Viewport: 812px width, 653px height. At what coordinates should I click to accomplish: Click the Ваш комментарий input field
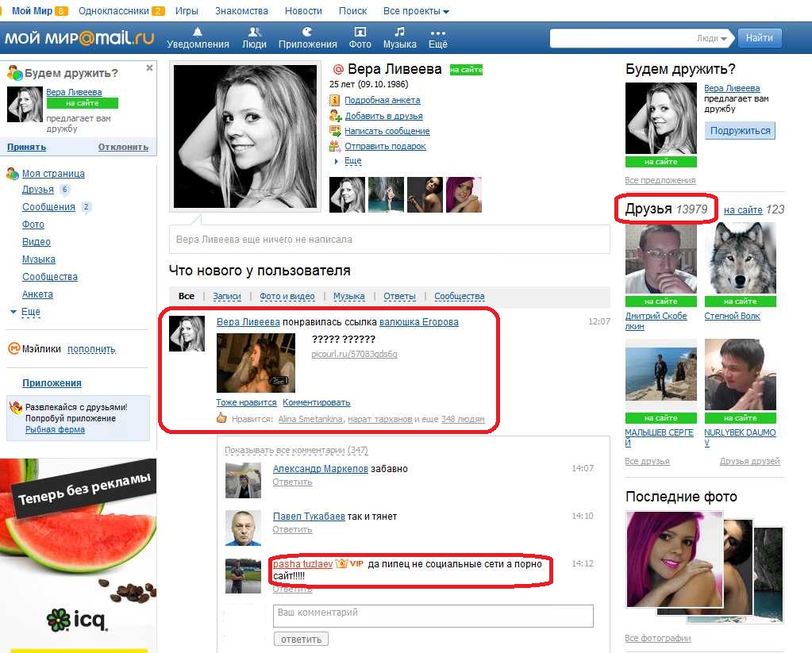click(433, 616)
